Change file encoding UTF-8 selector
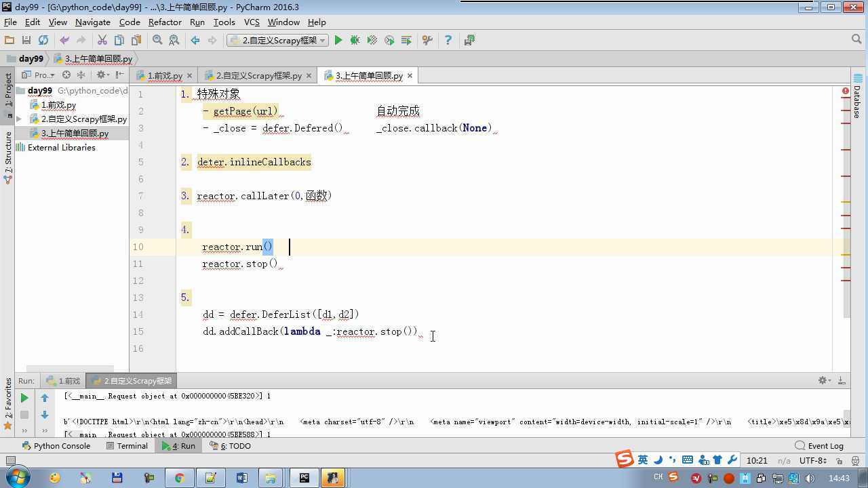The image size is (868, 488). point(812,461)
